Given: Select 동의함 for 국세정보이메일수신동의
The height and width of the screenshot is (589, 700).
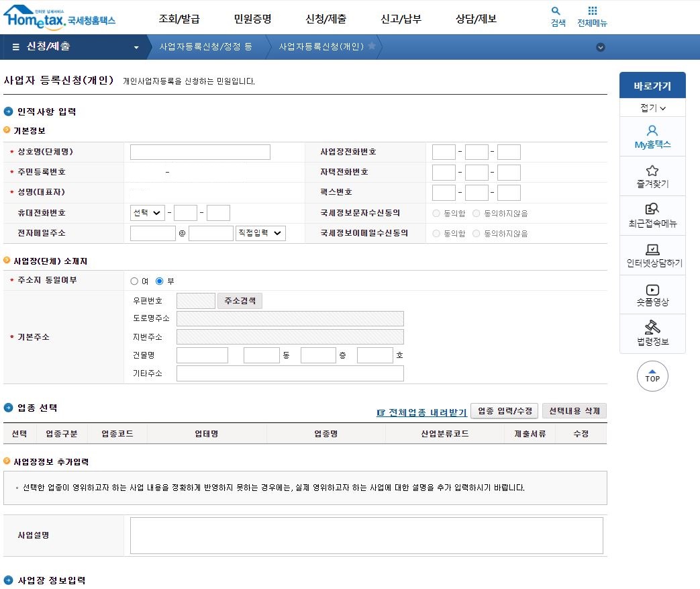Looking at the screenshot, I should (x=436, y=233).
